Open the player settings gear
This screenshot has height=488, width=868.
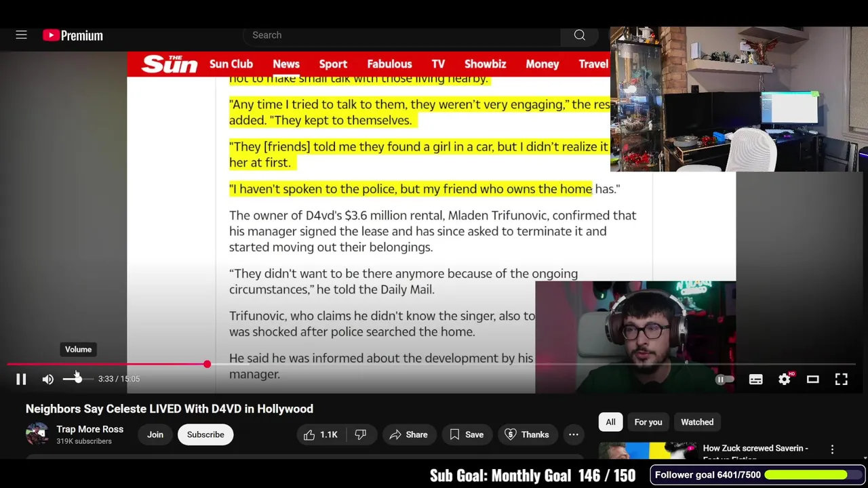(x=785, y=380)
